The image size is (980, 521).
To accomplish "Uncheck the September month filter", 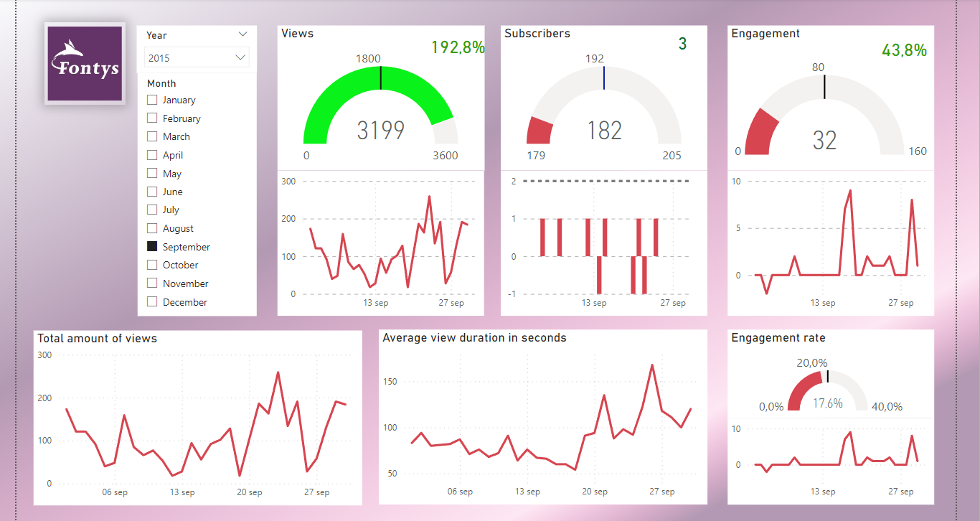I will 151,246.
